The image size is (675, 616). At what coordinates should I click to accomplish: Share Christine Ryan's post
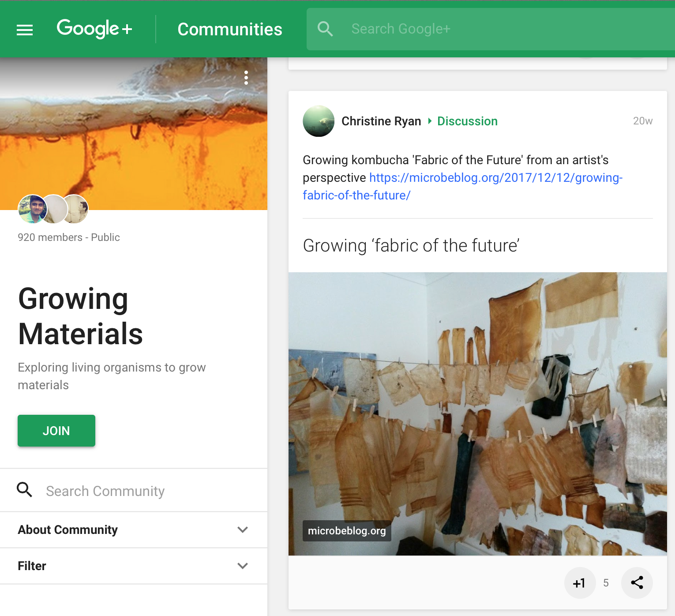(637, 582)
